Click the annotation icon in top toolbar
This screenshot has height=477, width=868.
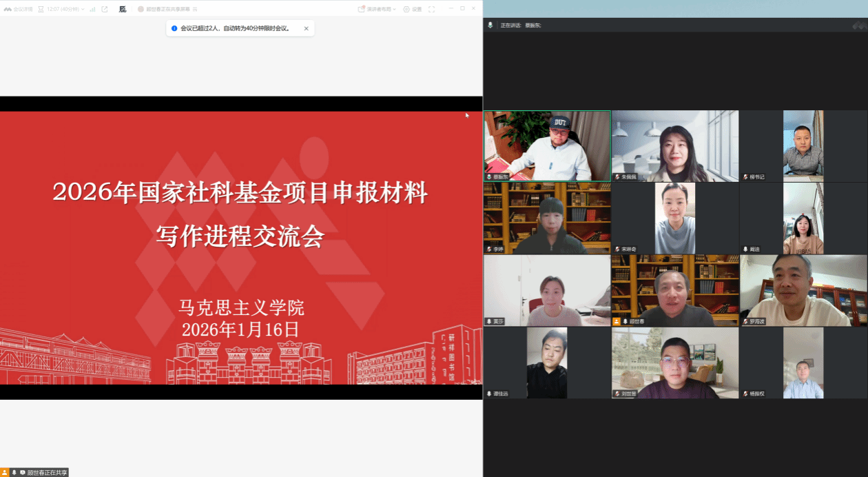click(123, 9)
